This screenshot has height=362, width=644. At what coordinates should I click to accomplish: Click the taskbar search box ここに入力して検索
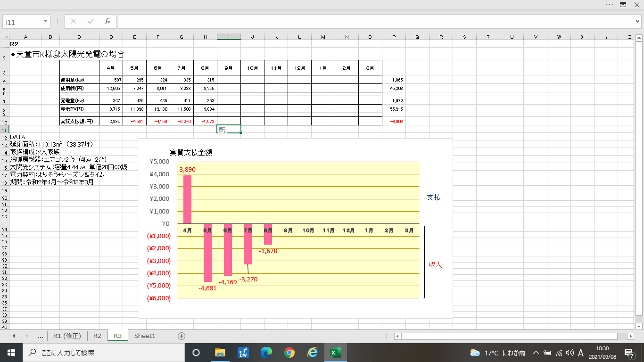pyautogui.click(x=103, y=353)
